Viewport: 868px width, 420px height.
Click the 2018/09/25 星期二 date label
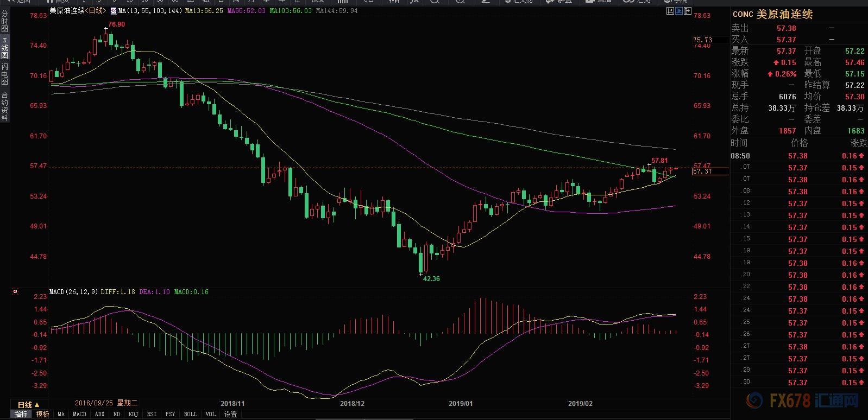(x=106, y=403)
